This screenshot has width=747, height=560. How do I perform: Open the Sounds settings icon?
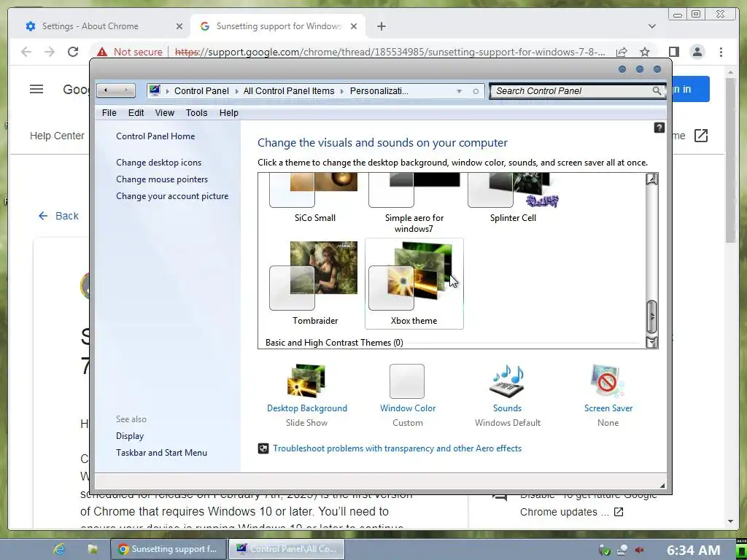[x=507, y=381]
